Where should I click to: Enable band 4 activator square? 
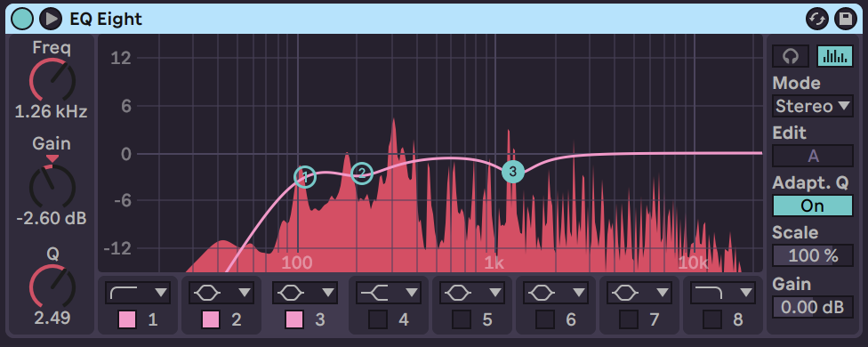(378, 319)
